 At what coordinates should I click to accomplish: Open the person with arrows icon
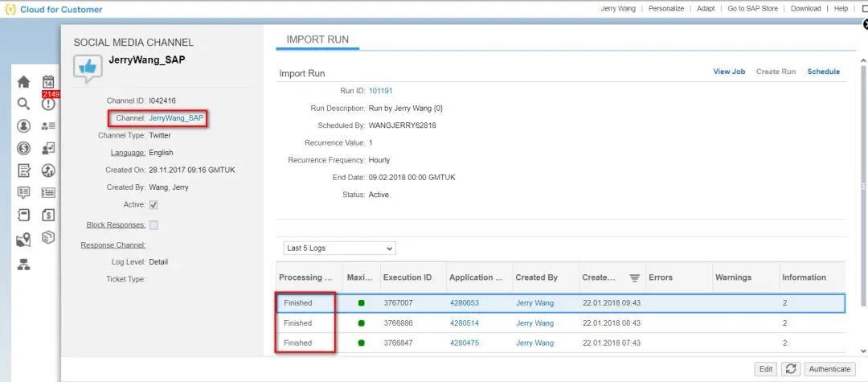pyautogui.click(x=48, y=148)
